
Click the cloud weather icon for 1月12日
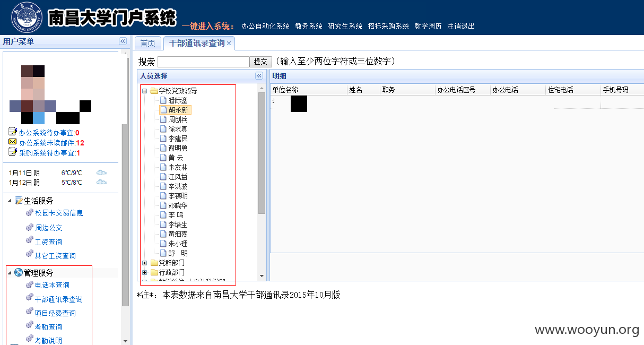pos(102,182)
